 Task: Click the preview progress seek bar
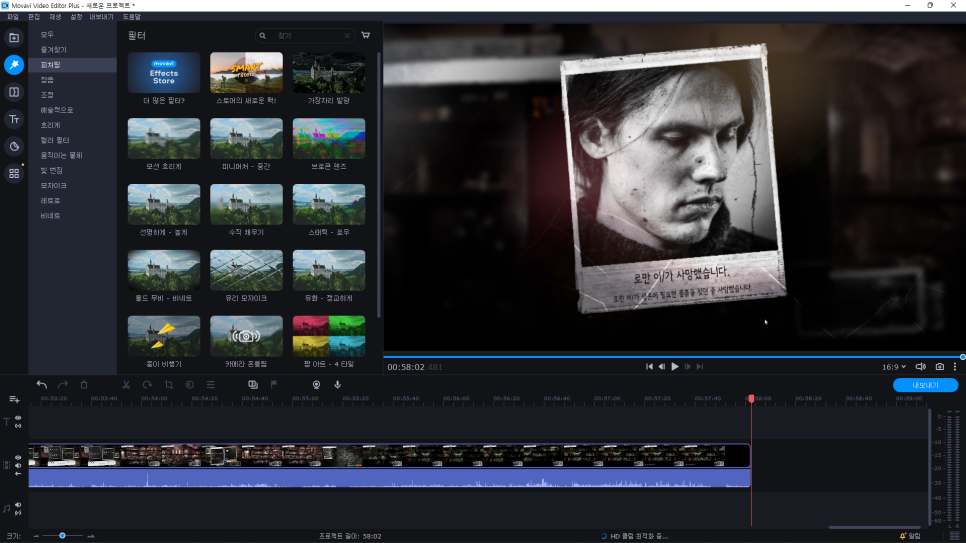pos(674,357)
